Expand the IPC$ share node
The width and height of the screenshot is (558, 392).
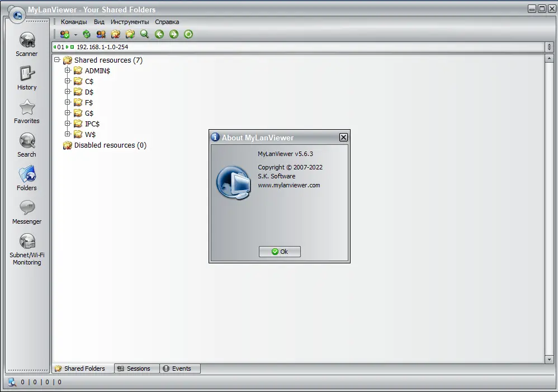click(68, 124)
